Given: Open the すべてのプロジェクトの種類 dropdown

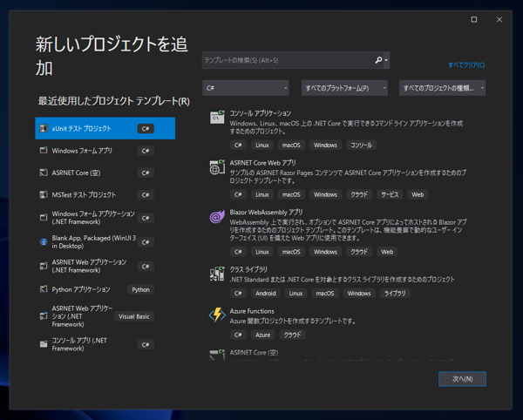Looking at the screenshot, I should click(442, 88).
